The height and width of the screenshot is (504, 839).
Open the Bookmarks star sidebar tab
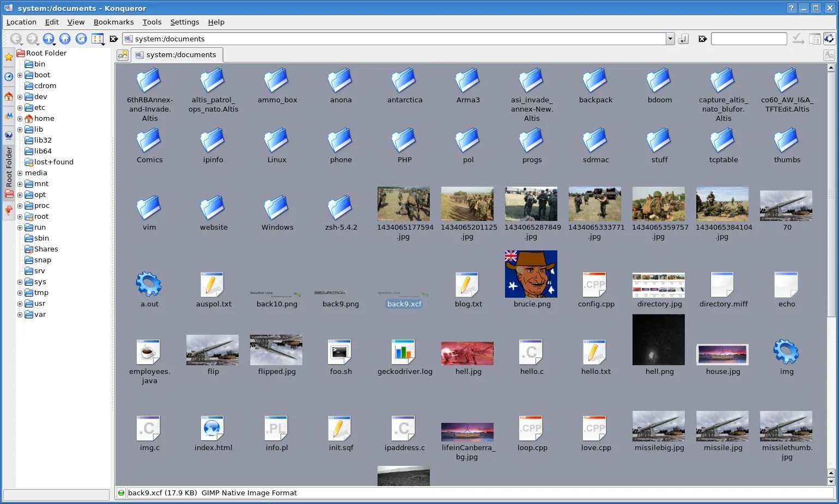point(9,57)
